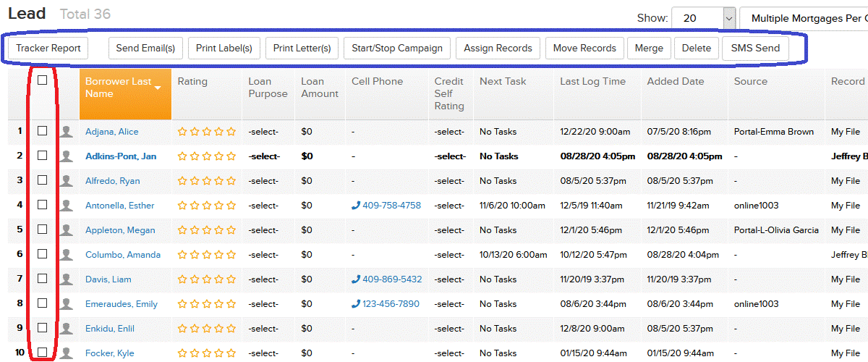Open lead Adjana, Alice
This screenshot has width=868, height=362.
(111, 132)
